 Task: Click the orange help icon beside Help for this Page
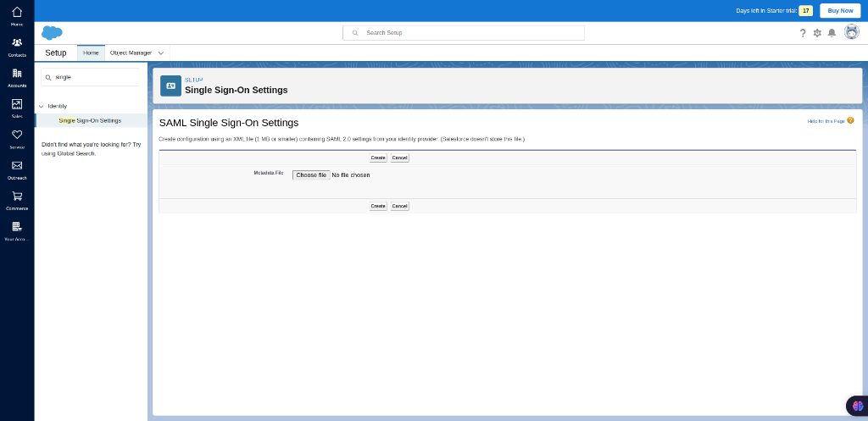(850, 120)
